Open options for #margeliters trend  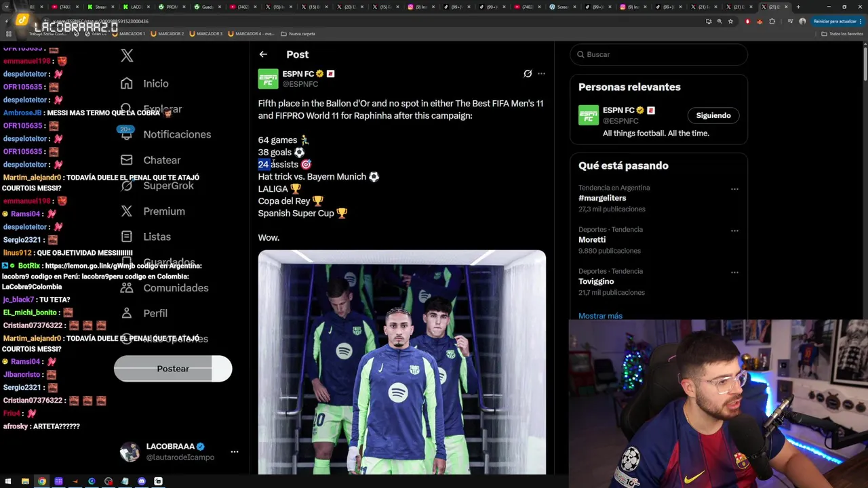coord(734,189)
